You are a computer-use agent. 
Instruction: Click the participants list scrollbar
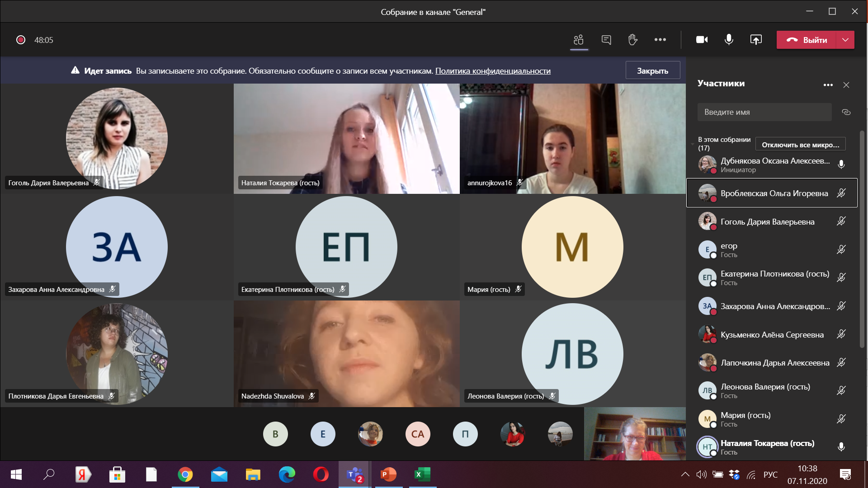tap(862, 239)
